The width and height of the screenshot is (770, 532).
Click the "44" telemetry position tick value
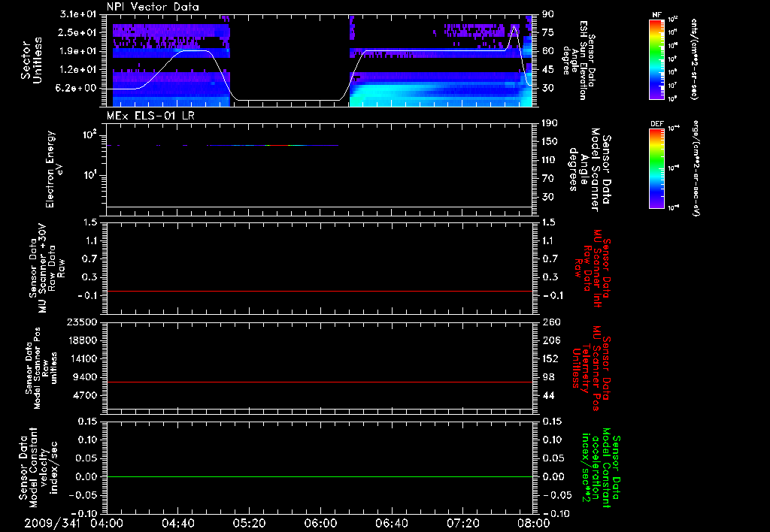click(x=548, y=395)
